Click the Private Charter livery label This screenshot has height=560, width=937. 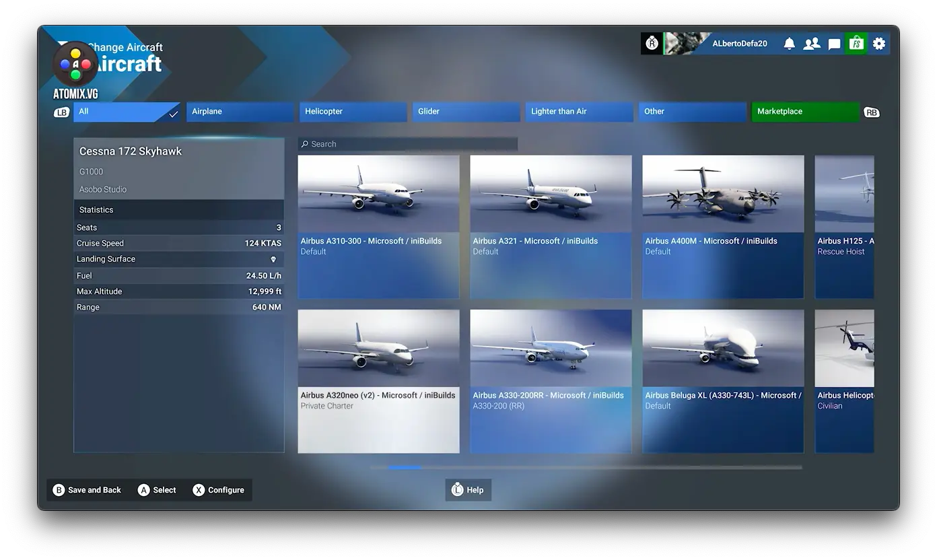click(326, 406)
